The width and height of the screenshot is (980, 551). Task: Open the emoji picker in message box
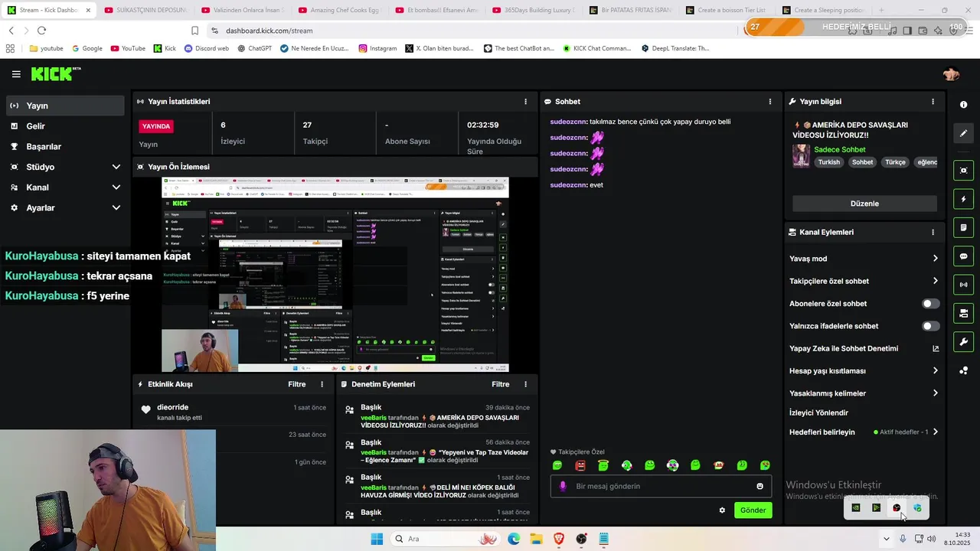(759, 486)
